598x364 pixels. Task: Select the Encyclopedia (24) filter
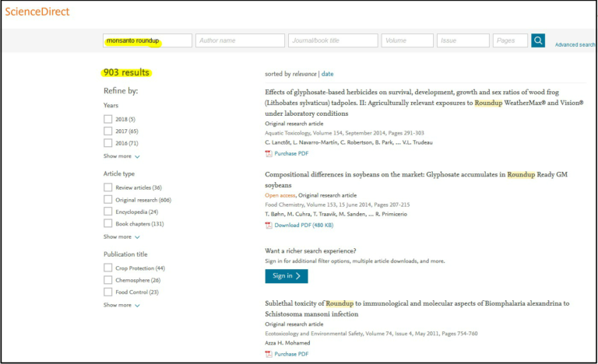[108, 212]
